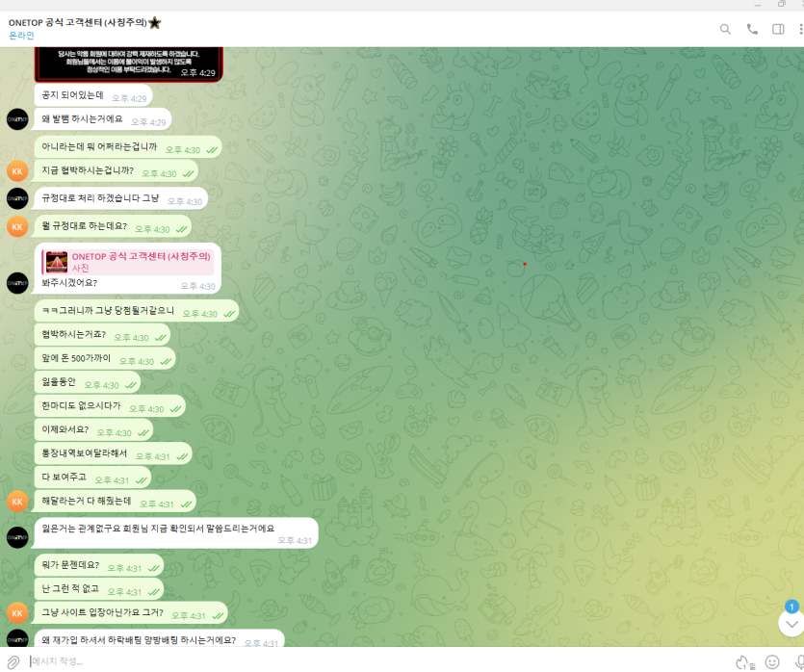The image size is (804, 672).
Task: Click the KK avatar beside 지금 협박하시는겁니까?
Action: (x=17, y=171)
